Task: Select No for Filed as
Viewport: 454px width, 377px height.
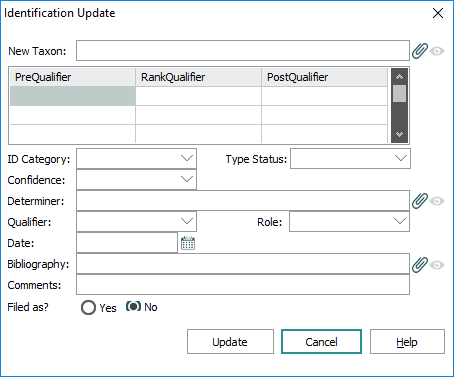Action: point(133,307)
